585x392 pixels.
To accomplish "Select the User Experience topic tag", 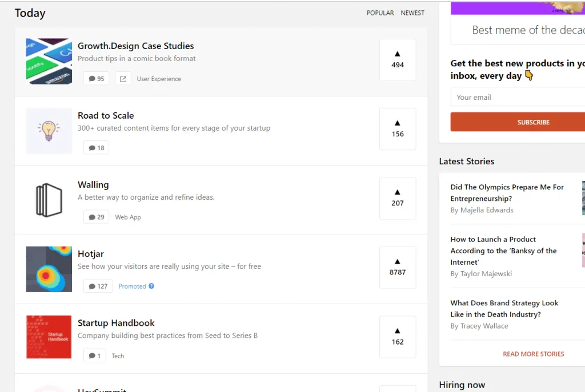I will click(159, 79).
